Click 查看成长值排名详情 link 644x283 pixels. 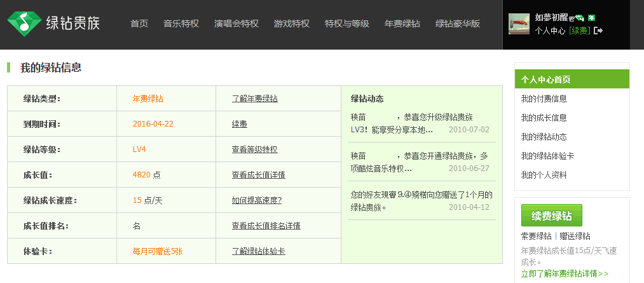coord(266,226)
